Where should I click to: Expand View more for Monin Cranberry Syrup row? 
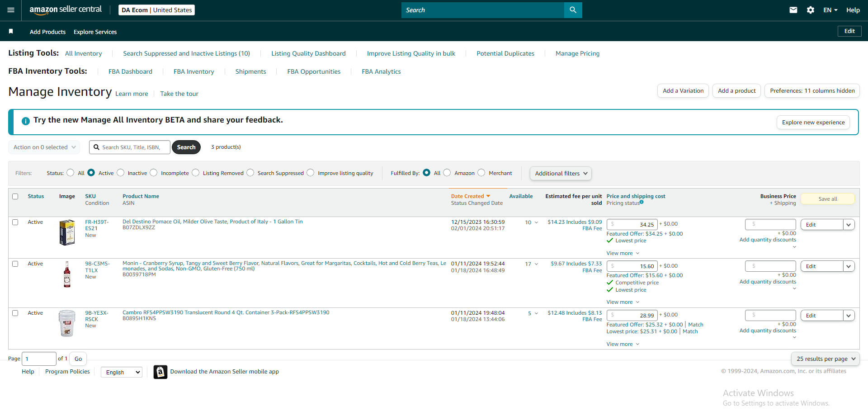tap(623, 302)
